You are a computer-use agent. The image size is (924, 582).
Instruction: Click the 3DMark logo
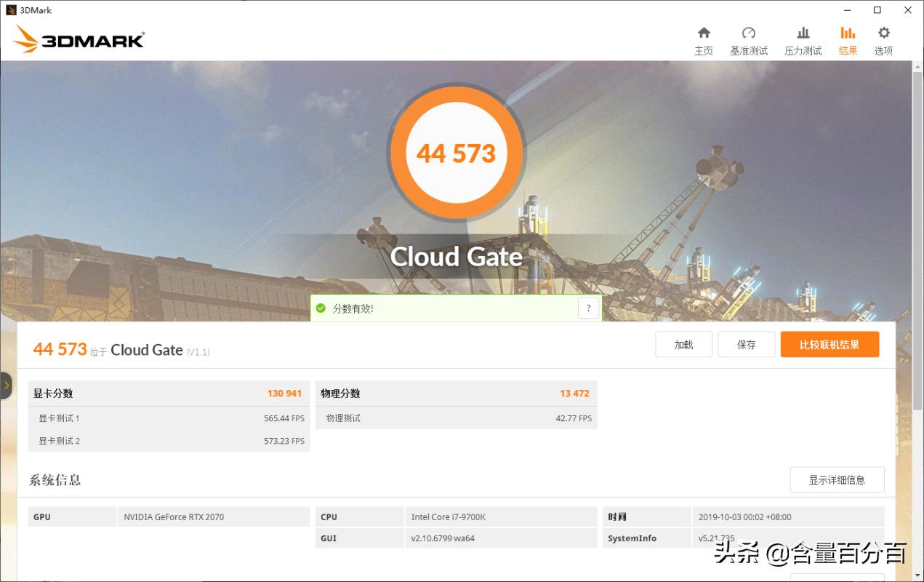click(x=79, y=39)
